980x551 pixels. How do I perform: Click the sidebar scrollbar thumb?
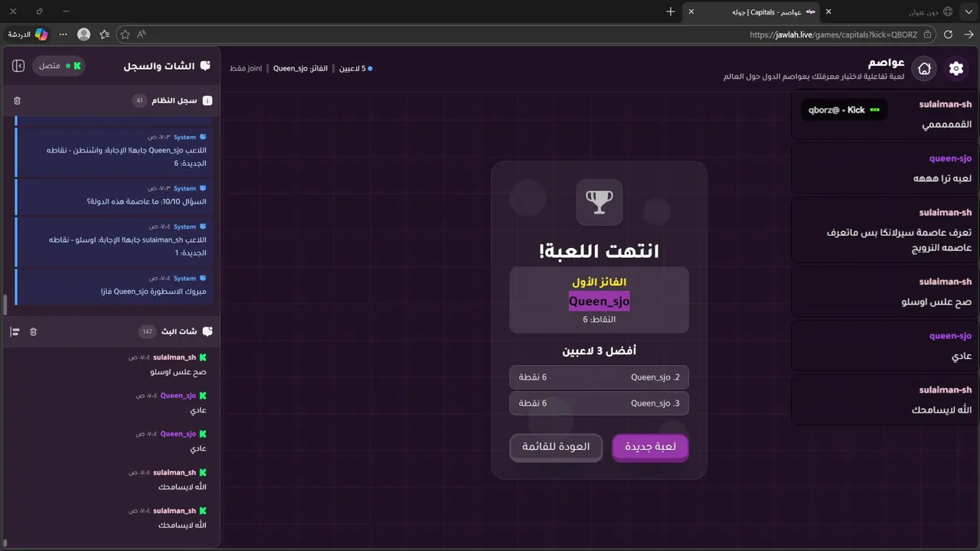point(5,305)
